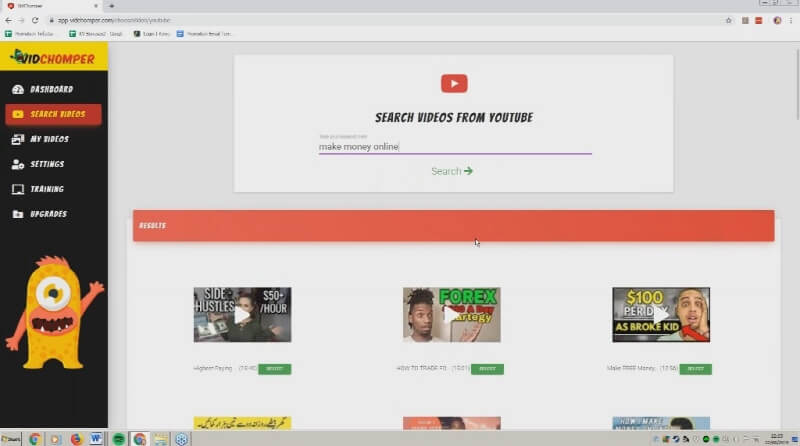Open the Windows Start button
The image size is (800, 446).
(x=11, y=439)
